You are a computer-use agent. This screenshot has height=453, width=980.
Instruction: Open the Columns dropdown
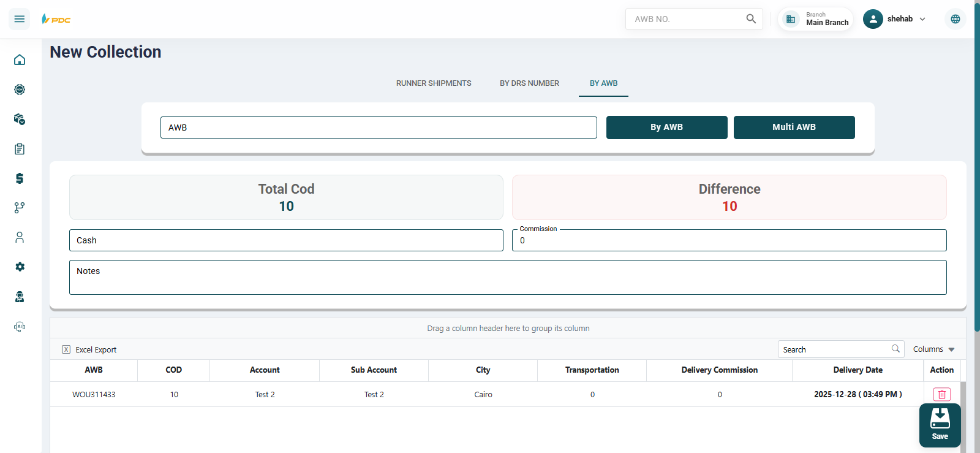933,349
